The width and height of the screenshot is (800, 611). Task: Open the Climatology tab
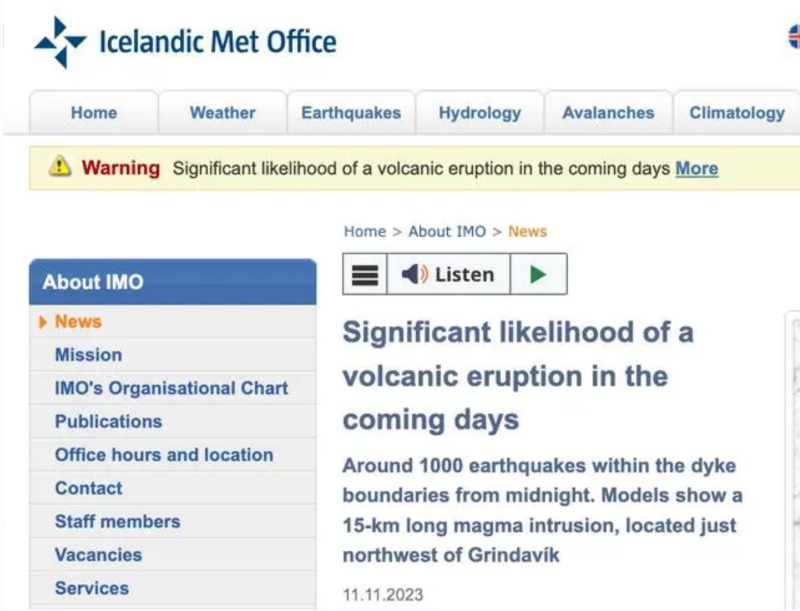[737, 113]
